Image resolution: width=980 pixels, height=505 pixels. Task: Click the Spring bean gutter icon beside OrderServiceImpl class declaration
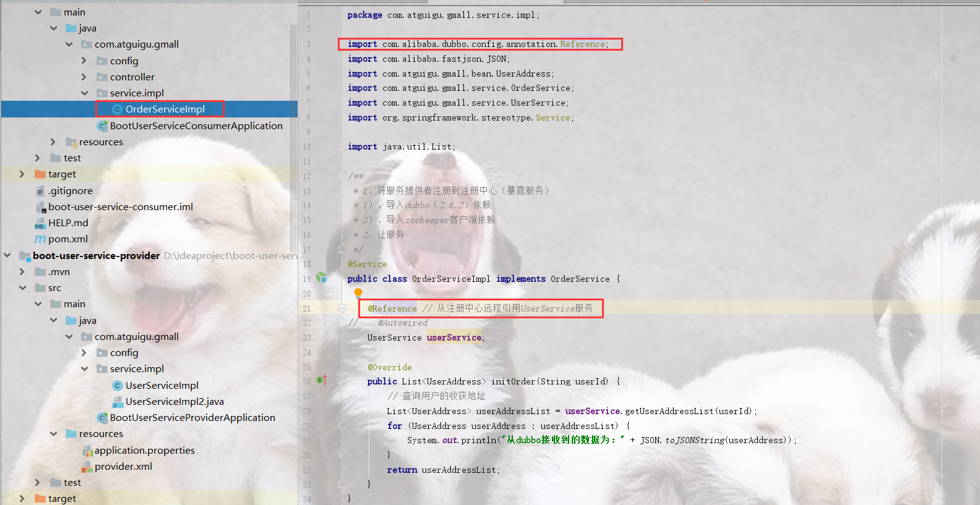pos(322,278)
